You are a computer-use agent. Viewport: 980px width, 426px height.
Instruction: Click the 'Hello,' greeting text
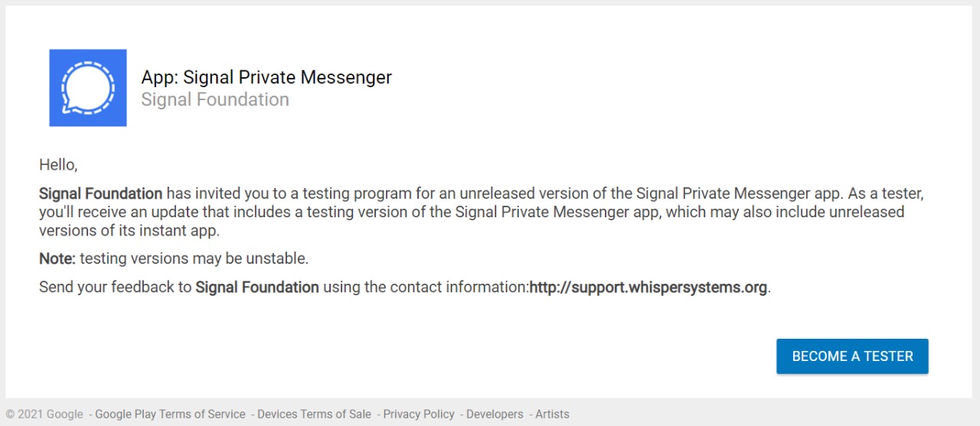pyautogui.click(x=58, y=165)
